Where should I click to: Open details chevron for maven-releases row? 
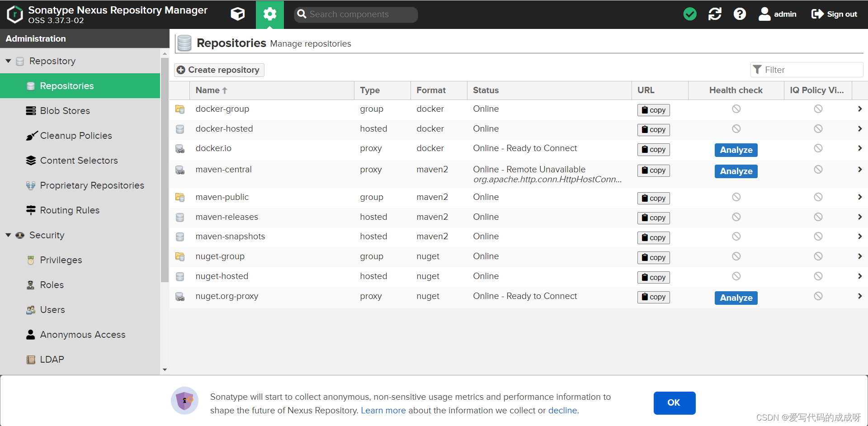(x=859, y=217)
